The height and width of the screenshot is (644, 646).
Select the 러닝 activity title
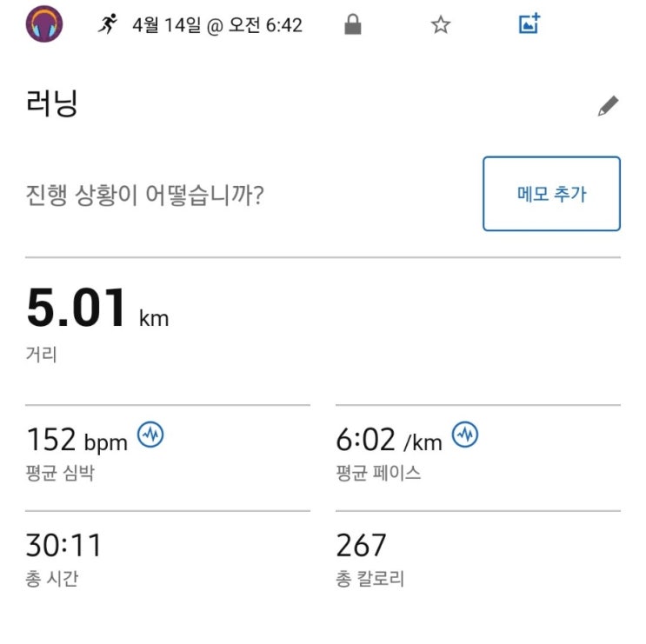pyautogui.click(x=52, y=104)
